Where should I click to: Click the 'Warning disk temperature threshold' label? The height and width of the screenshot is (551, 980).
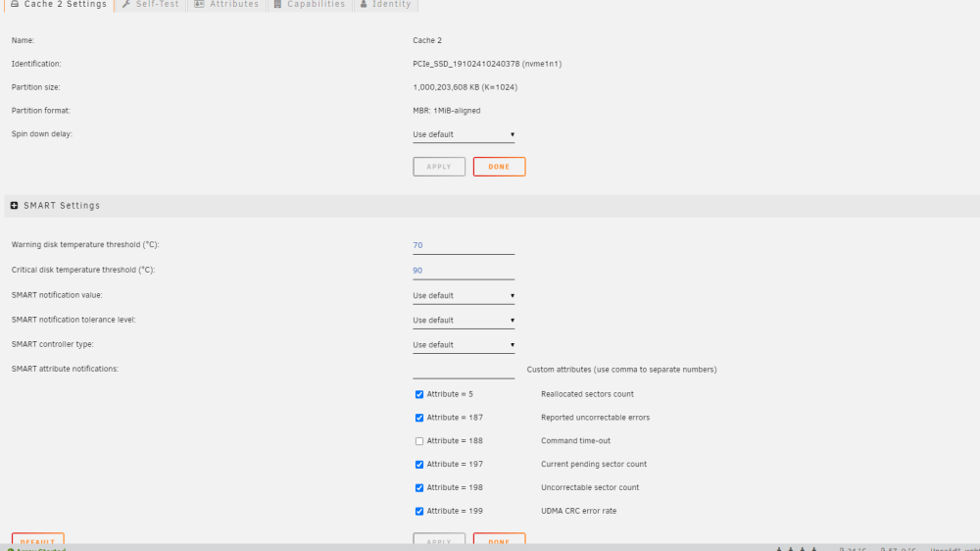point(85,244)
